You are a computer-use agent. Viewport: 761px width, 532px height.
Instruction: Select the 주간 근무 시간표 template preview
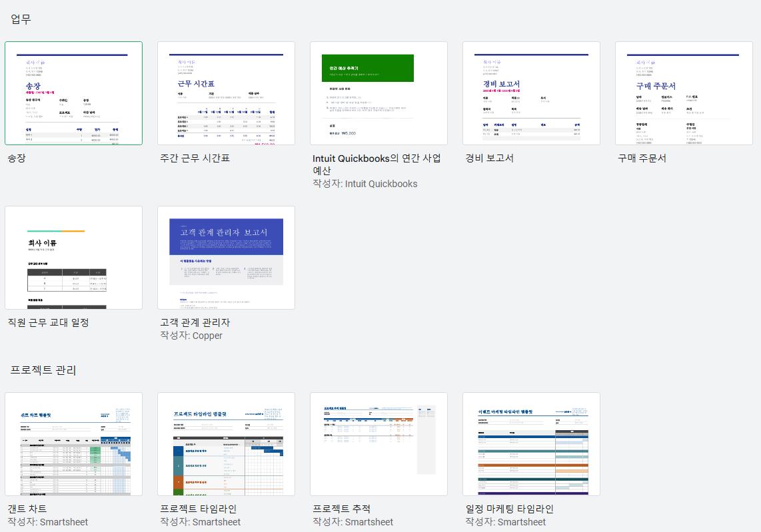[226, 93]
